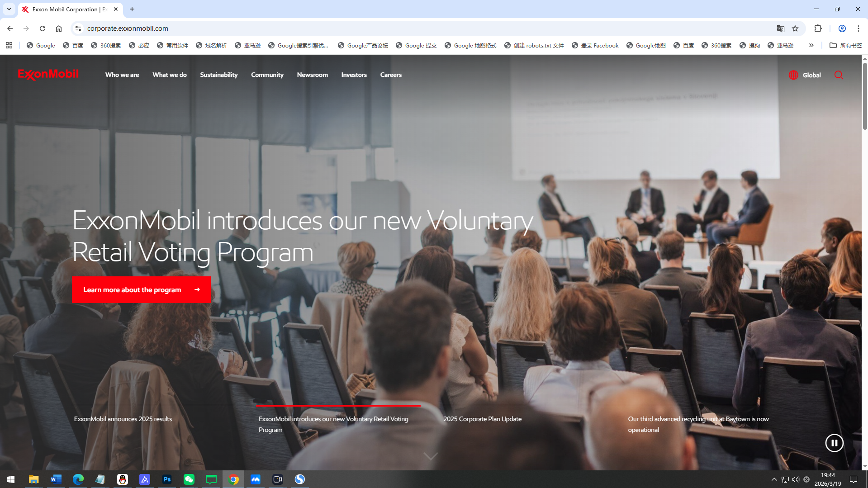This screenshot has height=488, width=868.
Task: Open the 登录 Facebook bookmark
Action: (595, 45)
